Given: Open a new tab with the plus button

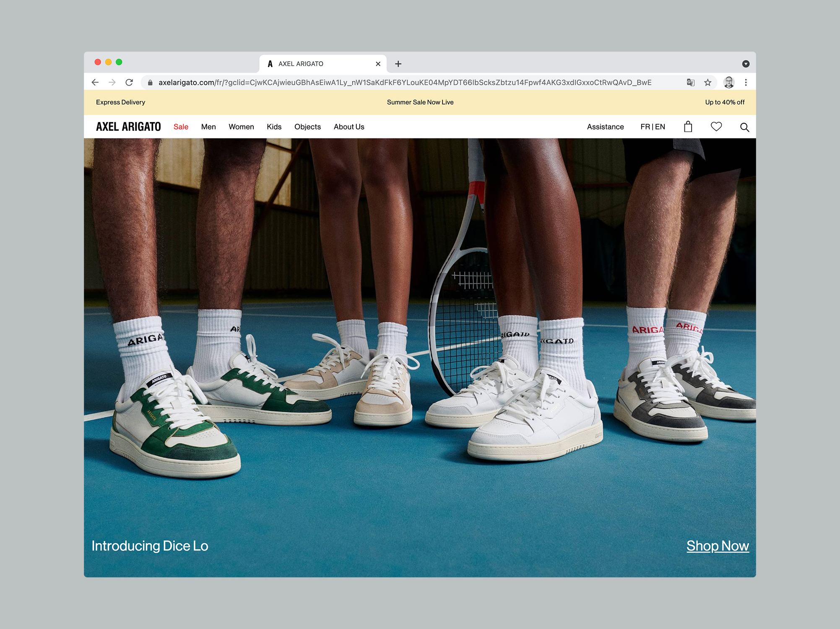Looking at the screenshot, I should pos(398,64).
